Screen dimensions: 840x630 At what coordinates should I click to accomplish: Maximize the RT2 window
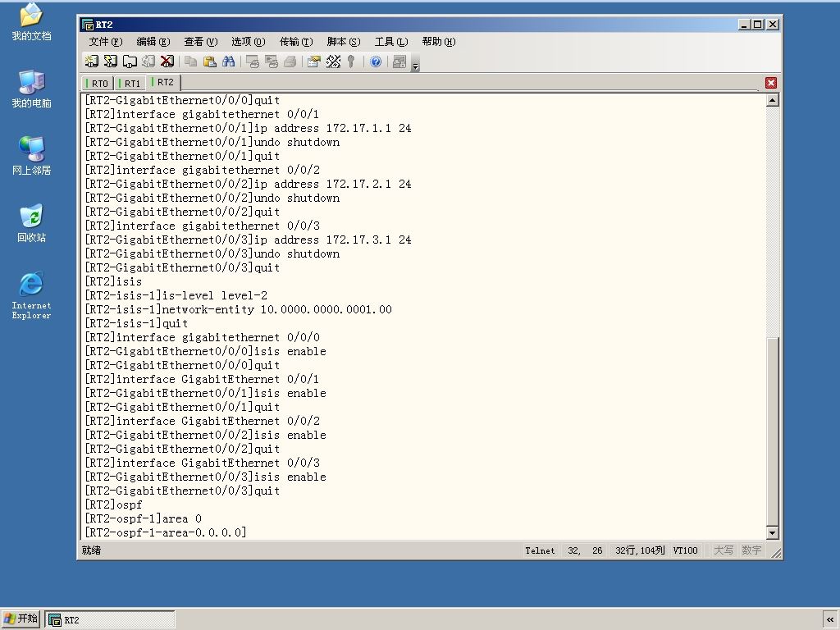click(x=757, y=24)
